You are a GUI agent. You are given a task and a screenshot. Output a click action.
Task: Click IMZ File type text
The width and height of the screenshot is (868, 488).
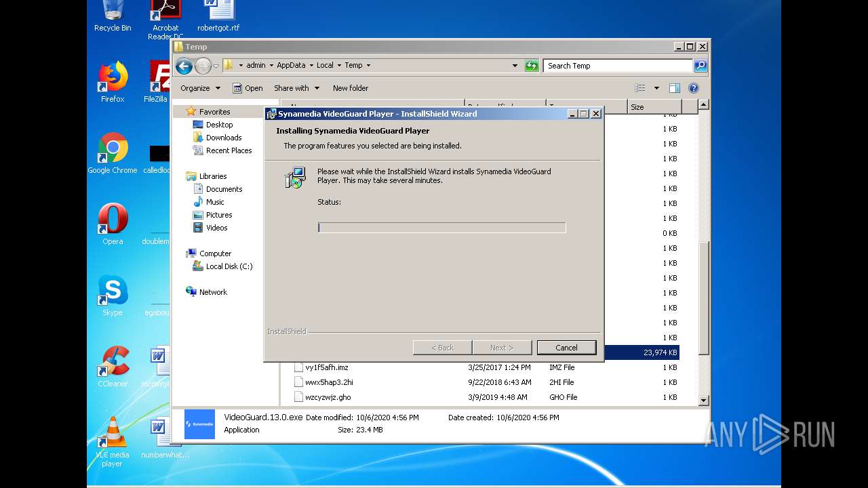coord(561,367)
